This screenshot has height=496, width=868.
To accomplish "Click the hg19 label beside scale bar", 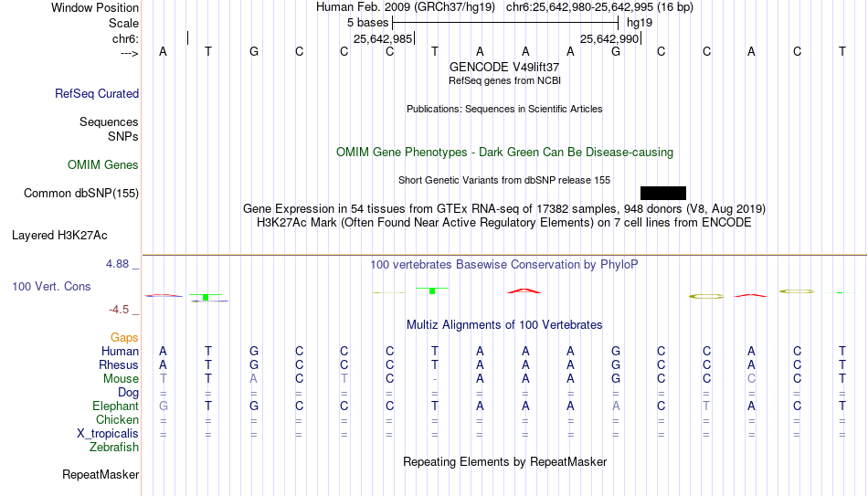I will pyautogui.click(x=640, y=23).
